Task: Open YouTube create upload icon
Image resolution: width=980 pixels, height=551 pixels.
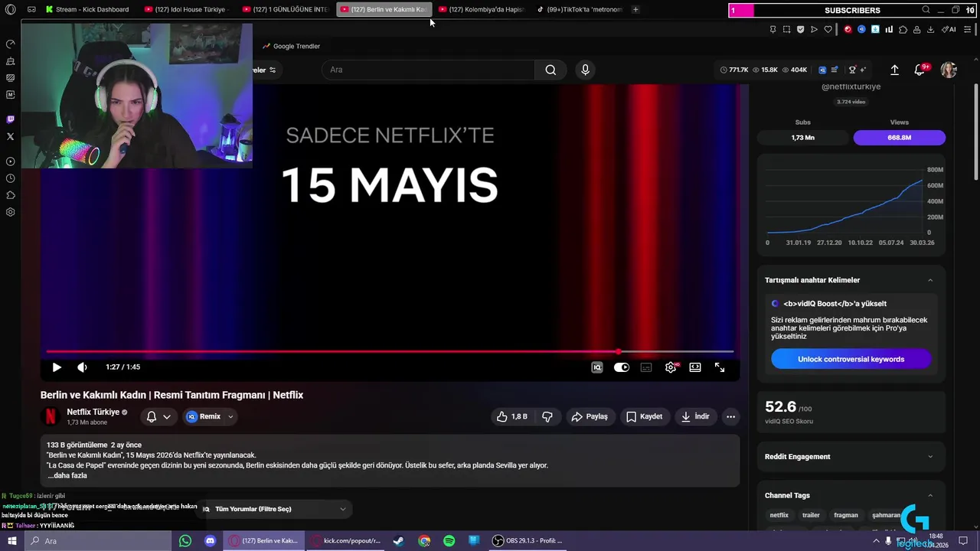Action: point(894,70)
